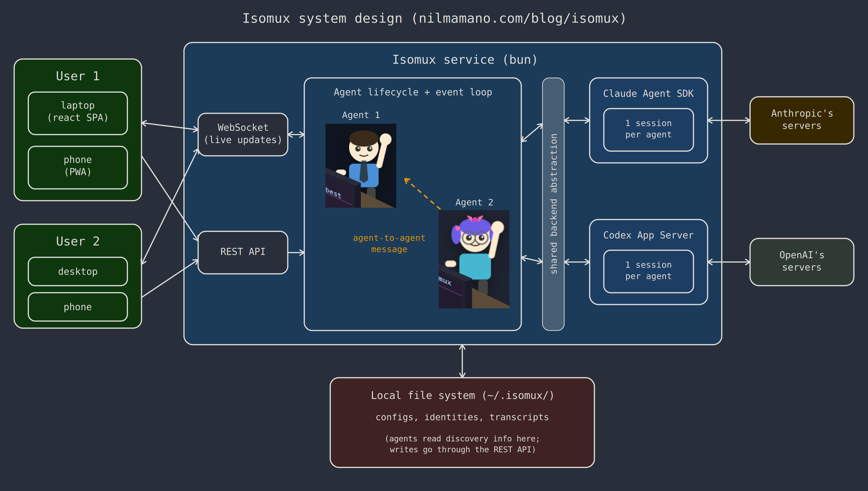This screenshot has width=868, height=491.
Task: Click 'Local file system (~/.isomux/)' heading
Action: point(462,395)
